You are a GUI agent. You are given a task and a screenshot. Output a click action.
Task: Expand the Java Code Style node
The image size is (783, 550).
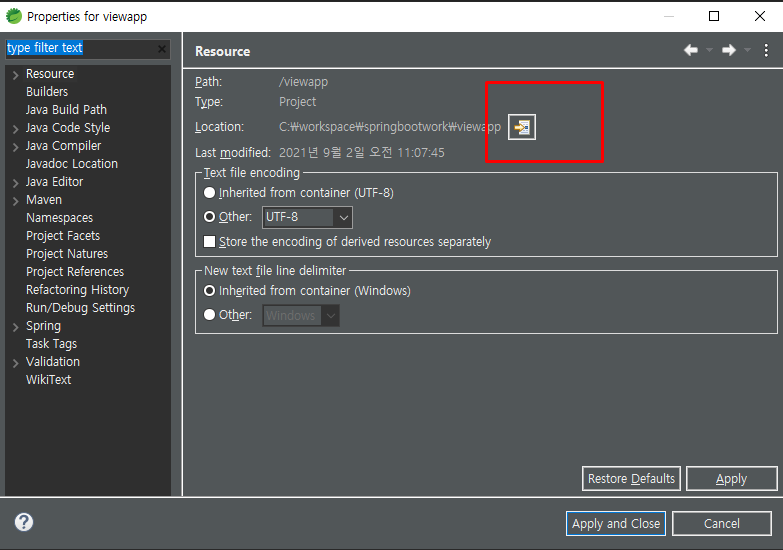pos(15,129)
